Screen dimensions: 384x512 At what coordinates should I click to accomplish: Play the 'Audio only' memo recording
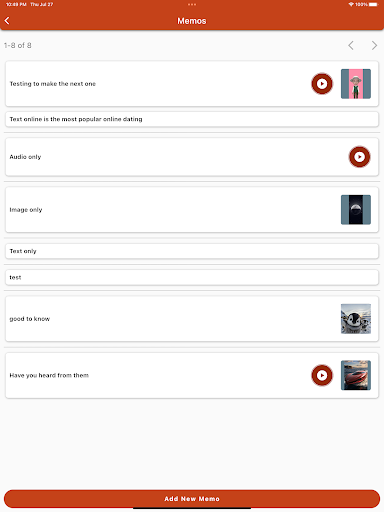[x=359, y=157]
